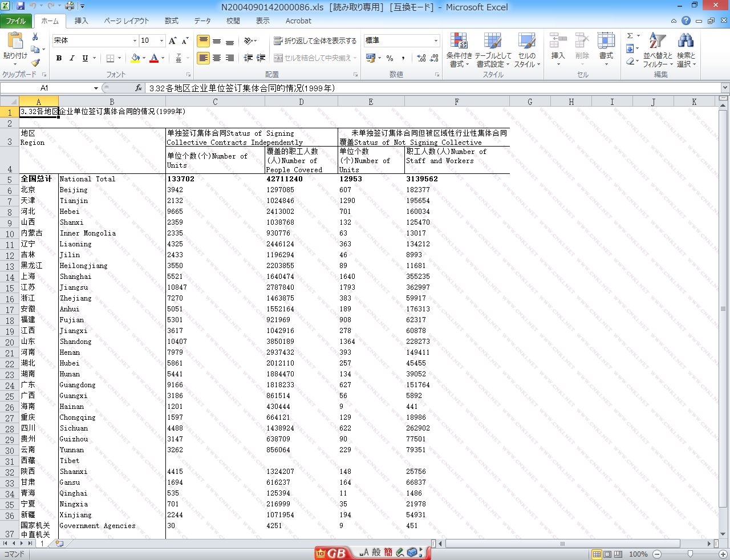Open font dialog launcher フォント
Image resolution: width=730 pixels, height=560 pixels.
[189, 75]
